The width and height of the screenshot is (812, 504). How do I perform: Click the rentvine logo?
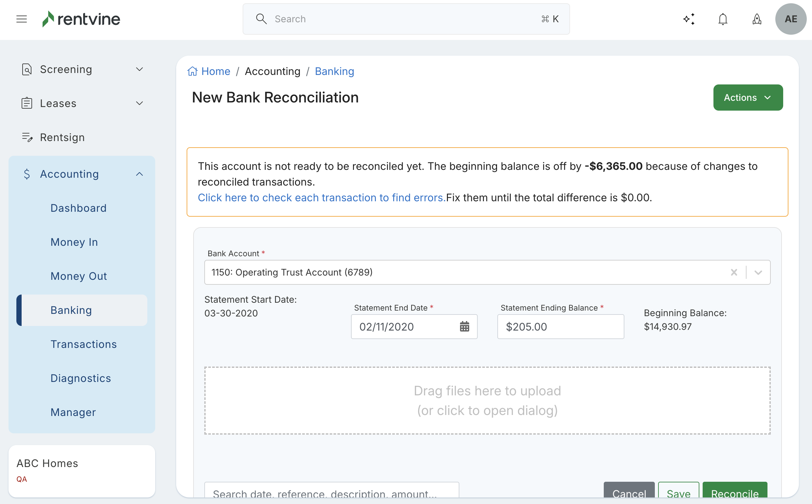[81, 19]
